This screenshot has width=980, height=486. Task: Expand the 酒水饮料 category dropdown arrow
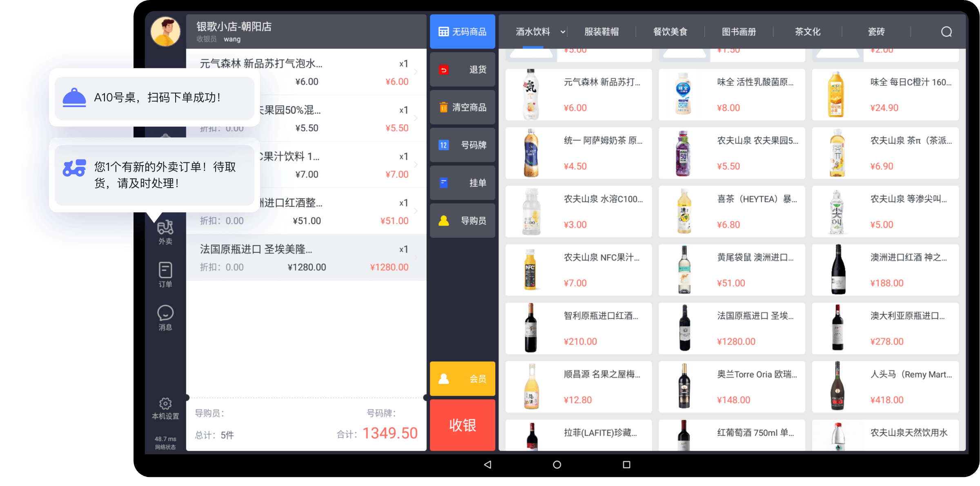click(x=563, y=32)
